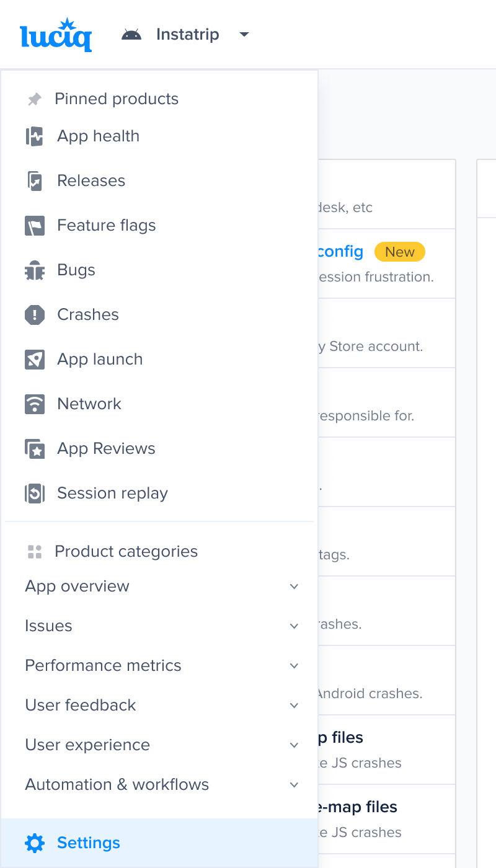Click the App health icon
The height and width of the screenshot is (868, 496).
tap(35, 136)
